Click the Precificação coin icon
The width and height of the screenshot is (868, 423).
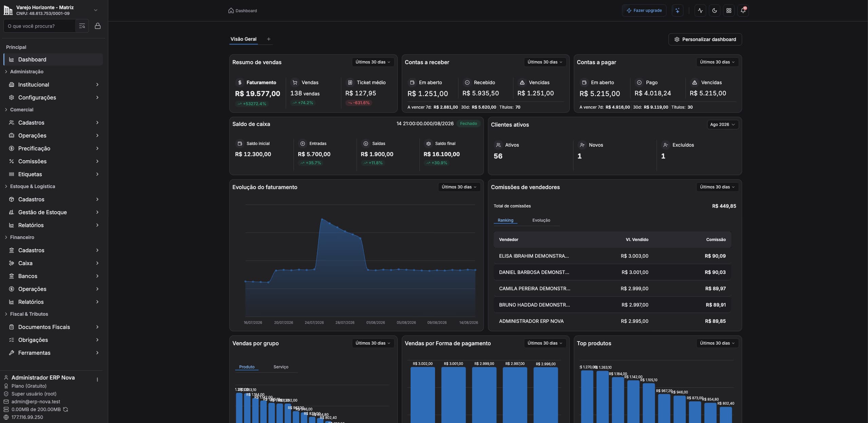[12, 148]
